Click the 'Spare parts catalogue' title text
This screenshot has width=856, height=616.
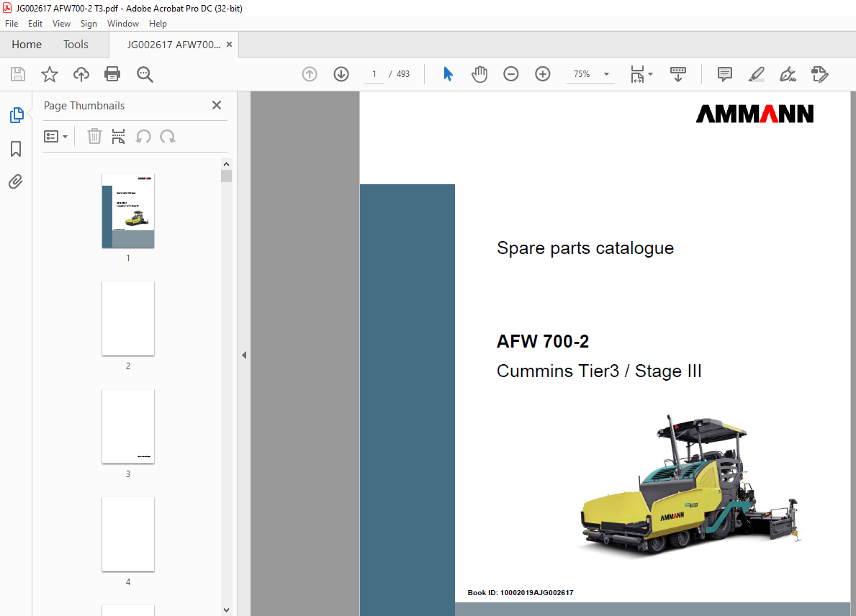pos(585,248)
